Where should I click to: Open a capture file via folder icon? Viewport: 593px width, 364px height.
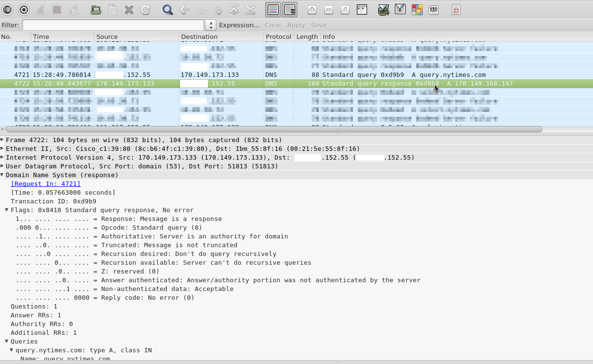coord(96,9)
